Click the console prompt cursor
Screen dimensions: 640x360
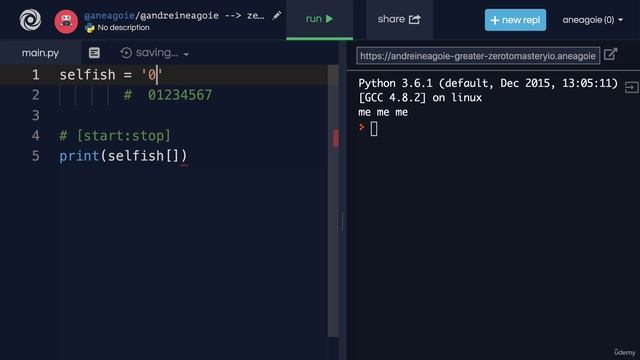pos(374,129)
